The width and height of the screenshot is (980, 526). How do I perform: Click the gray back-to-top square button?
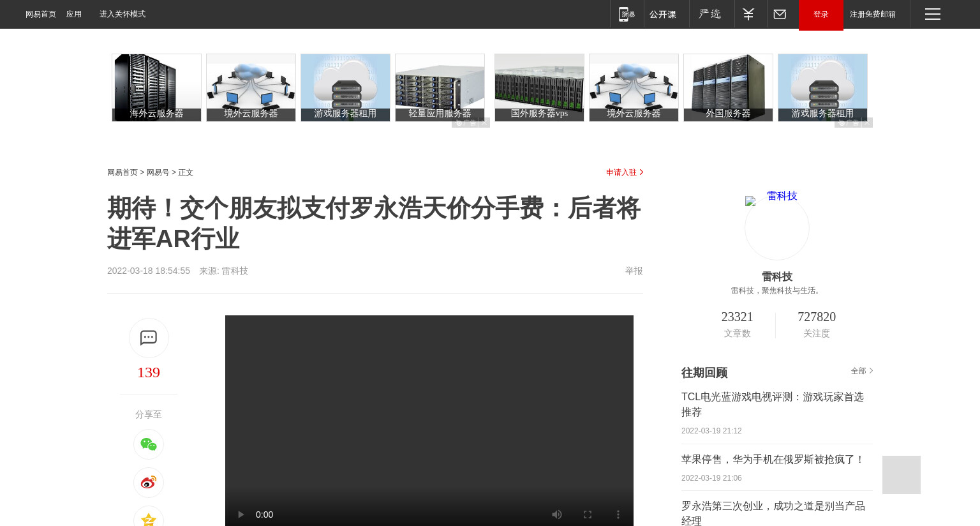pos(902,475)
